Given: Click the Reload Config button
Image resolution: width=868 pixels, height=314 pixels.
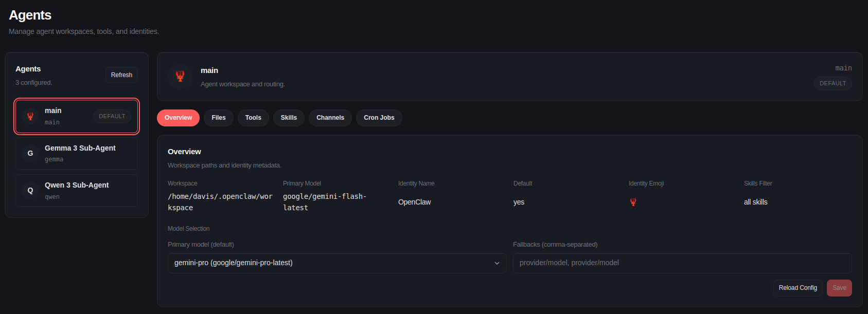Looking at the screenshot, I should (798, 288).
